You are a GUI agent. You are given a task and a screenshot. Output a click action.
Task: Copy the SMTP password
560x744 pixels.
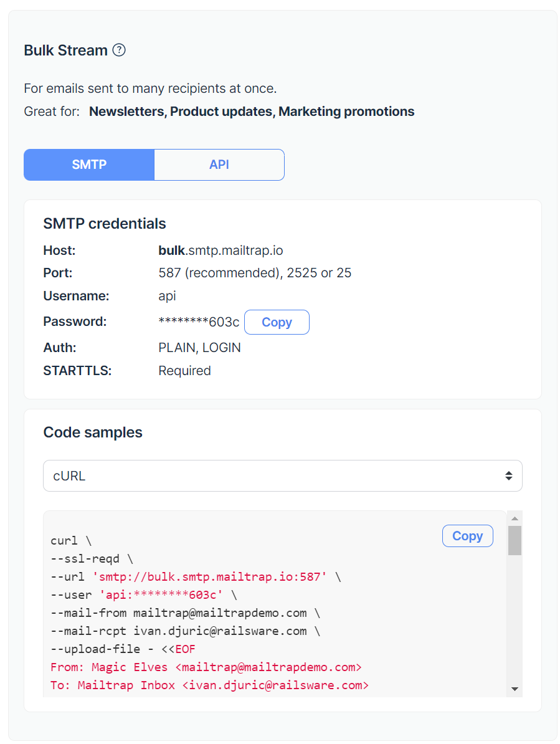tap(277, 322)
